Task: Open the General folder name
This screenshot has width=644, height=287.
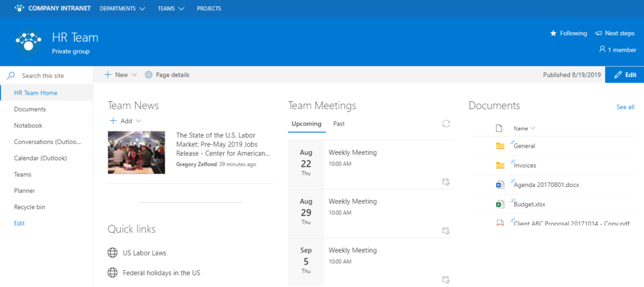Action: [x=525, y=145]
